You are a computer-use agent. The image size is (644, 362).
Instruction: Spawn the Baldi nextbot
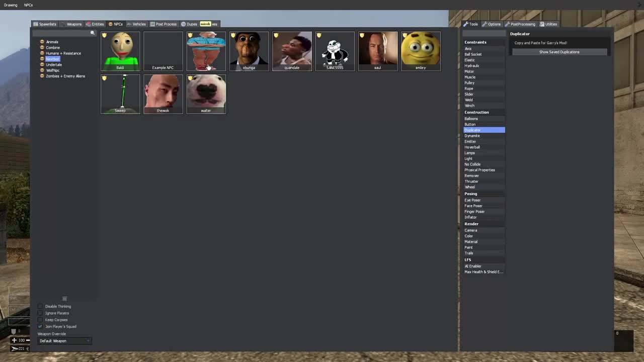coord(120,51)
